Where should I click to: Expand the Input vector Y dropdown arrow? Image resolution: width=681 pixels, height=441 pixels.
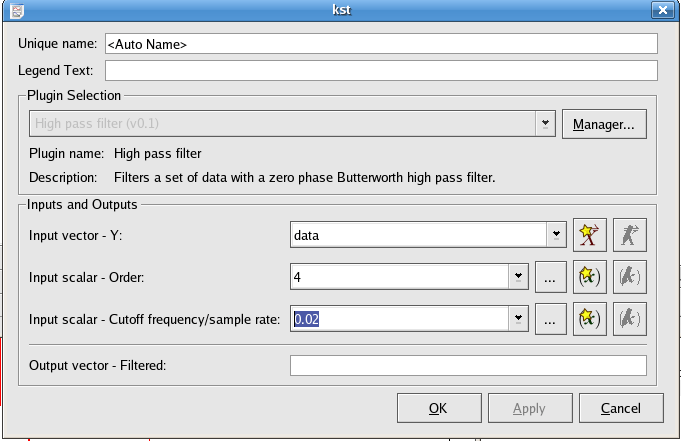pos(556,235)
